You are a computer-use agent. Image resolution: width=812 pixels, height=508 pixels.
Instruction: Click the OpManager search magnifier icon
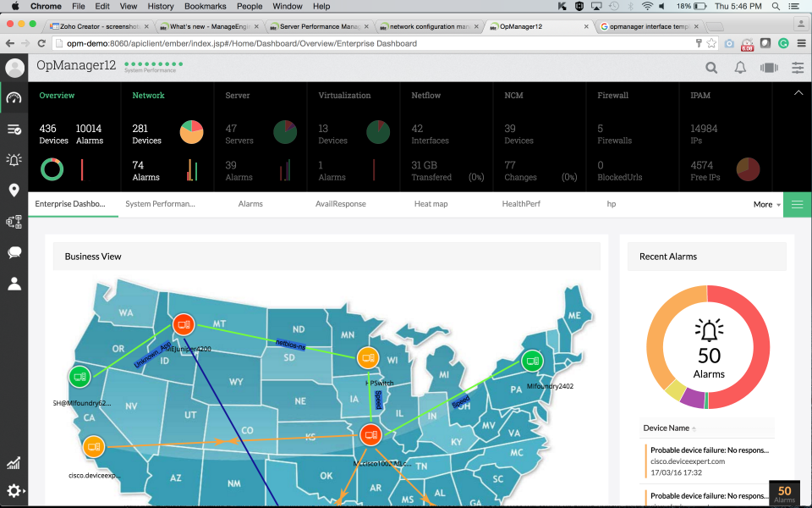point(711,68)
